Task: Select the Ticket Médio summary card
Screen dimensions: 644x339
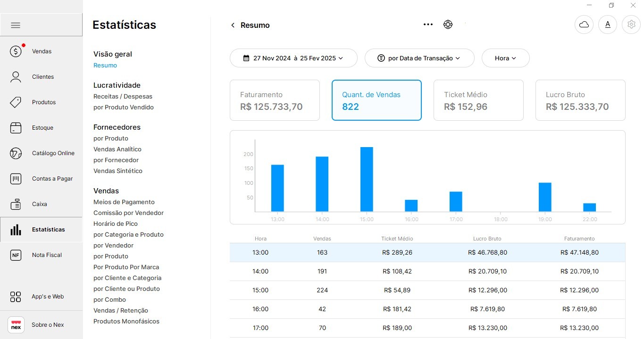Action: click(478, 100)
